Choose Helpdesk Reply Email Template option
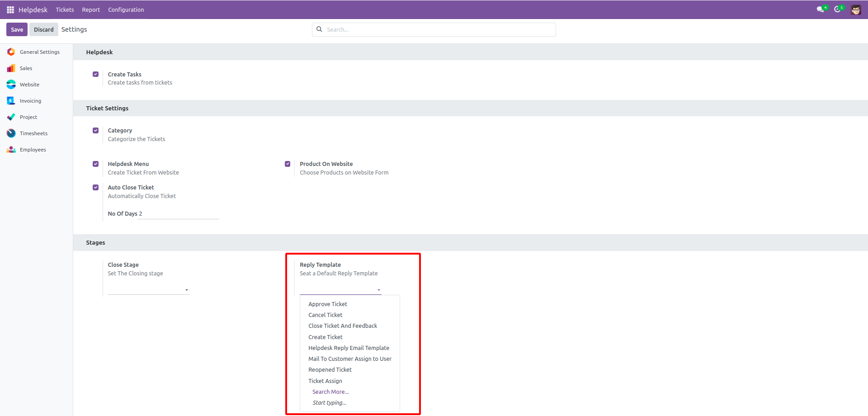The image size is (868, 416). coord(350,348)
